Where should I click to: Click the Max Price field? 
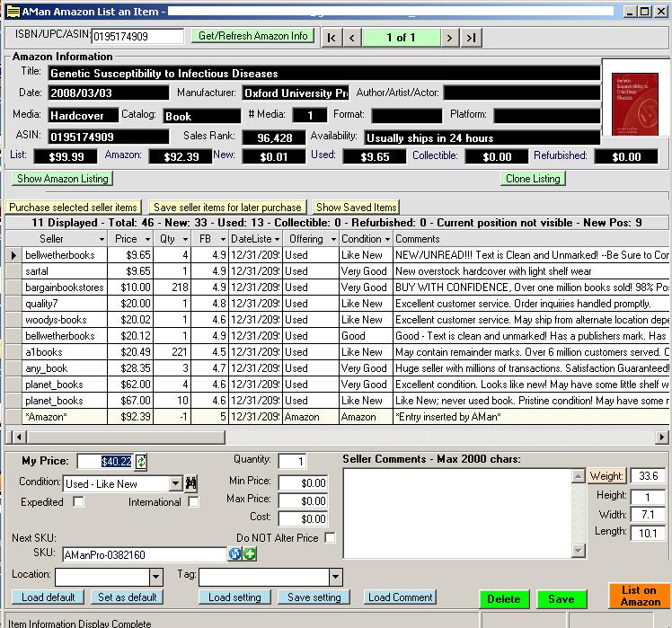303,501
